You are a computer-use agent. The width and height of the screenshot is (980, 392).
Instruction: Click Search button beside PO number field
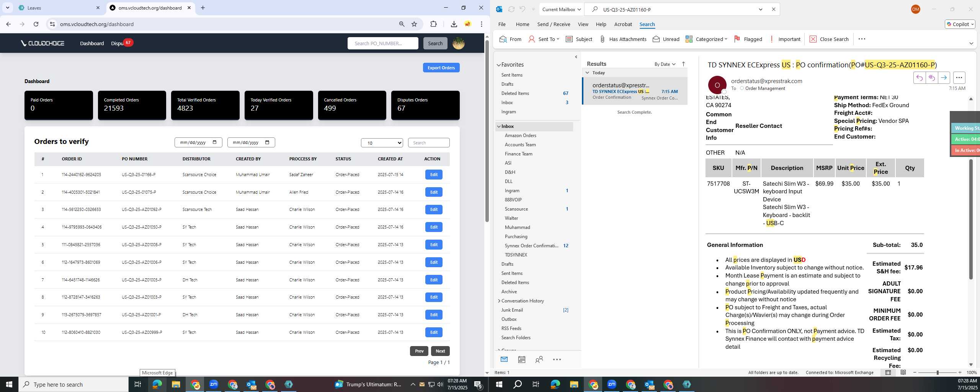pyautogui.click(x=435, y=43)
